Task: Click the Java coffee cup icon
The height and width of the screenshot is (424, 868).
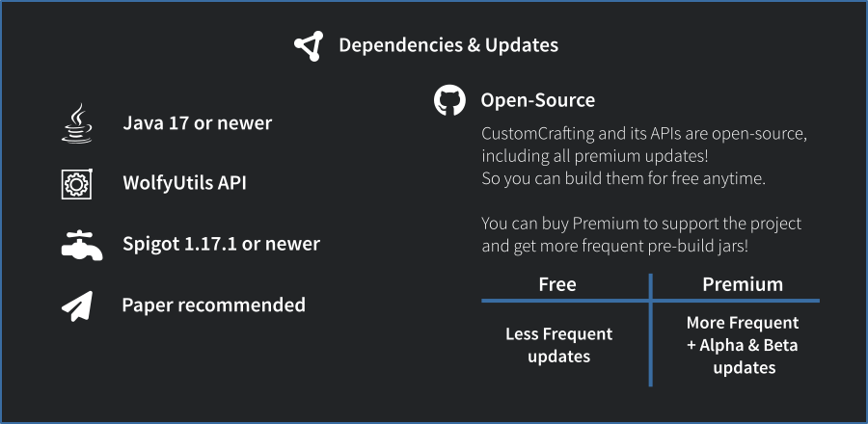Action: tap(76, 123)
